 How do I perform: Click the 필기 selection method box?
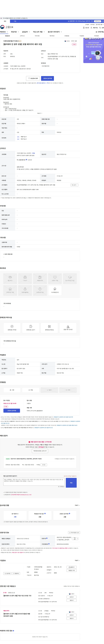pyautogui.click(x=49, y=390)
